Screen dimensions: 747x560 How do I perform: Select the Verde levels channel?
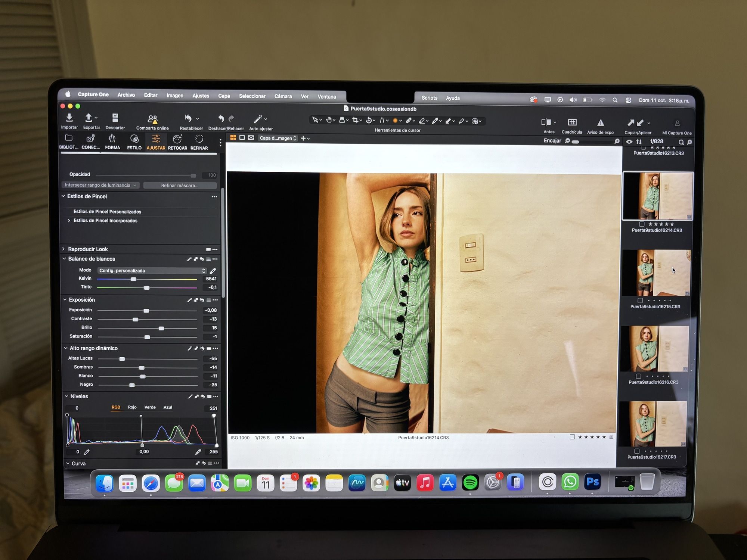[150, 407]
